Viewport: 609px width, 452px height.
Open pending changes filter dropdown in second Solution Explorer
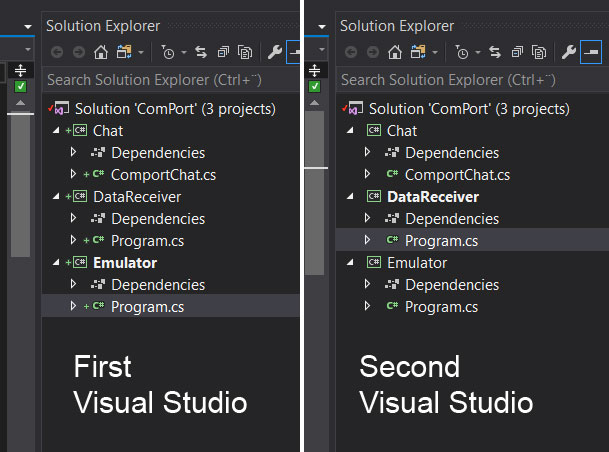click(478, 52)
